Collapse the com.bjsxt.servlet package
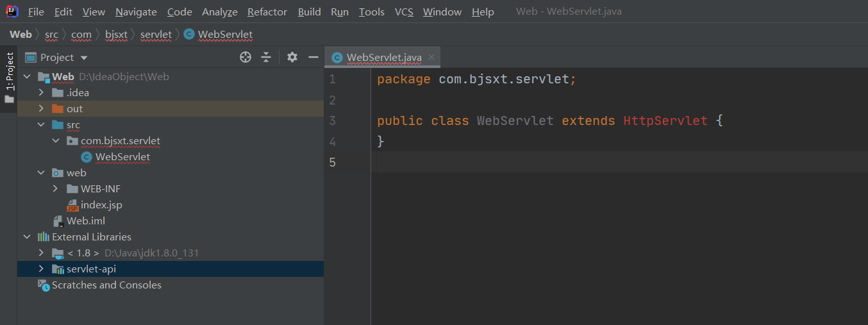This screenshot has width=868, height=325. [x=56, y=141]
